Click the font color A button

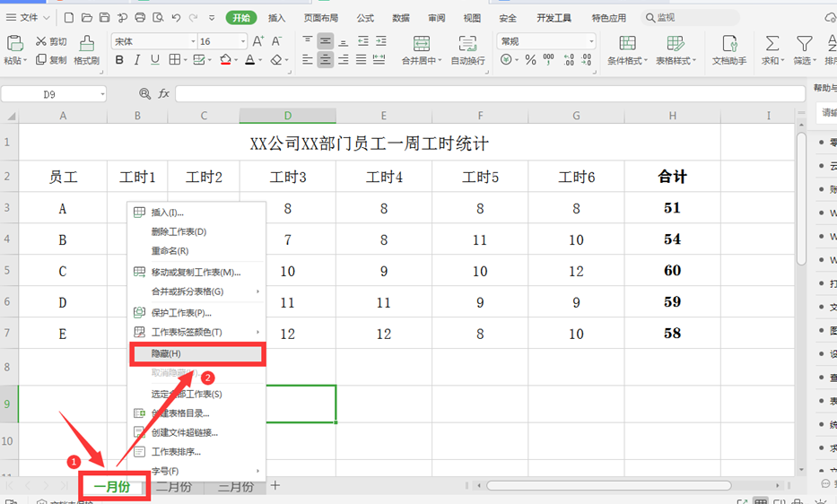(x=249, y=60)
